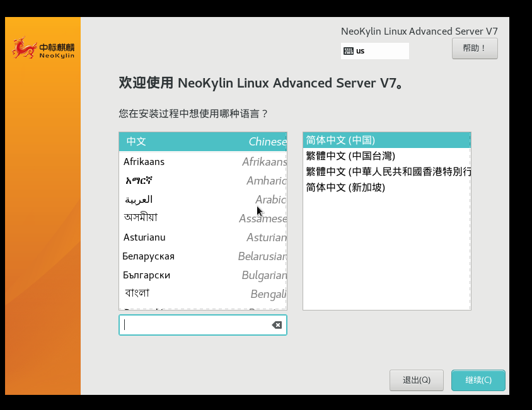
Task: Click the keyboard layout icon next to us
Action: pos(349,51)
